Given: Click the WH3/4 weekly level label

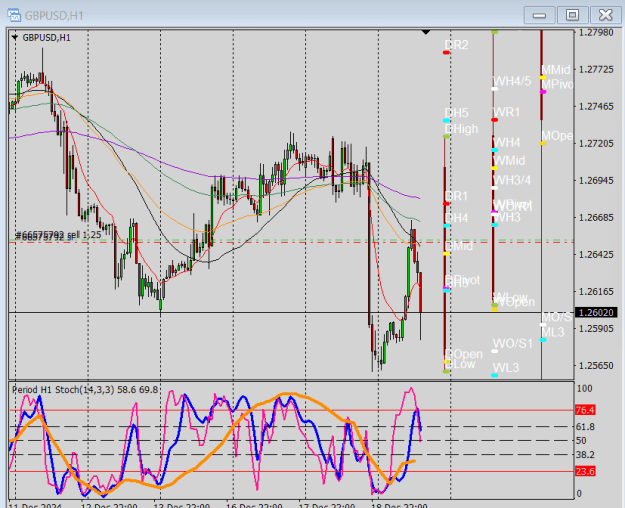Looking at the screenshot, I should point(512,180).
